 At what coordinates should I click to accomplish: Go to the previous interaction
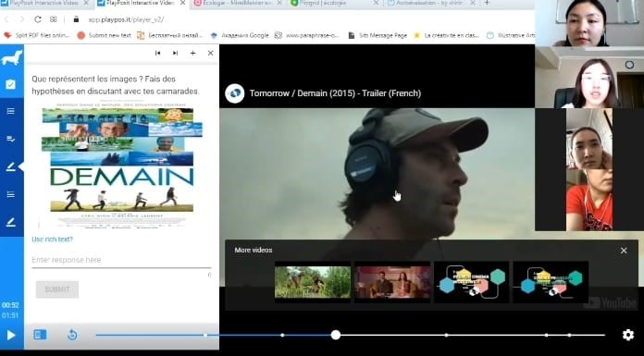pyautogui.click(x=157, y=53)
